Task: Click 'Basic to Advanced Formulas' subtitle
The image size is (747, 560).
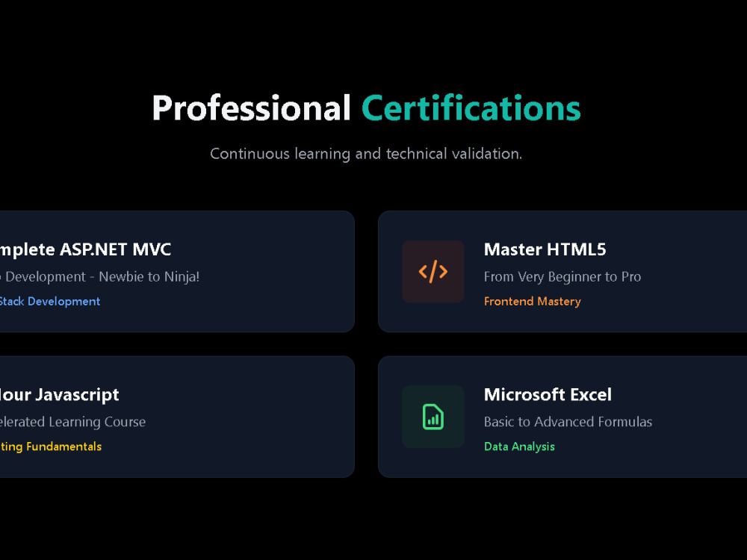Action: click(568, 422)
